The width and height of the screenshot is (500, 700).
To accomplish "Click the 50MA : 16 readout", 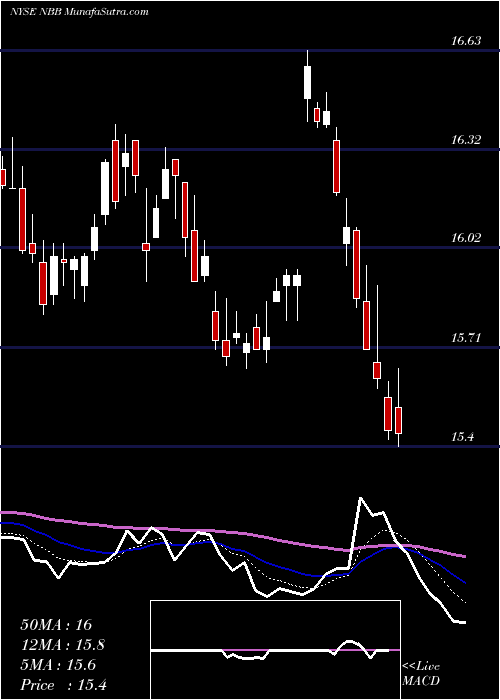I will point(56,625).
